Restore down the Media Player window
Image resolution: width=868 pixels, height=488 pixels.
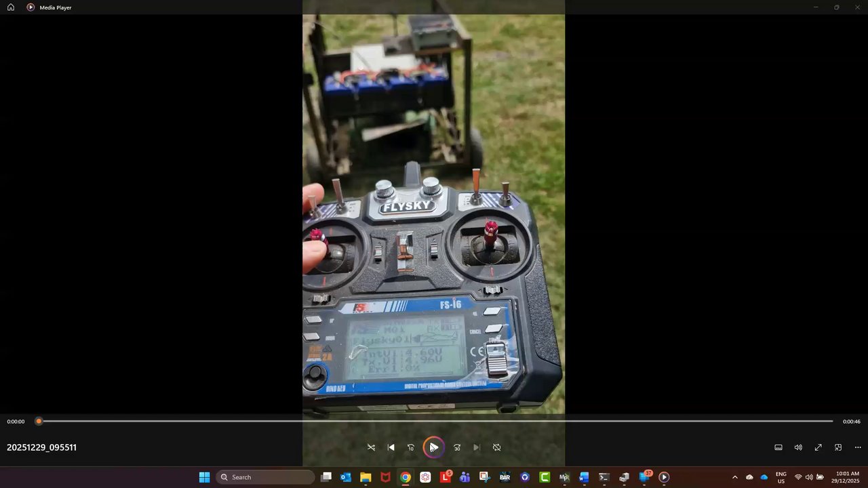coord(837,7)
